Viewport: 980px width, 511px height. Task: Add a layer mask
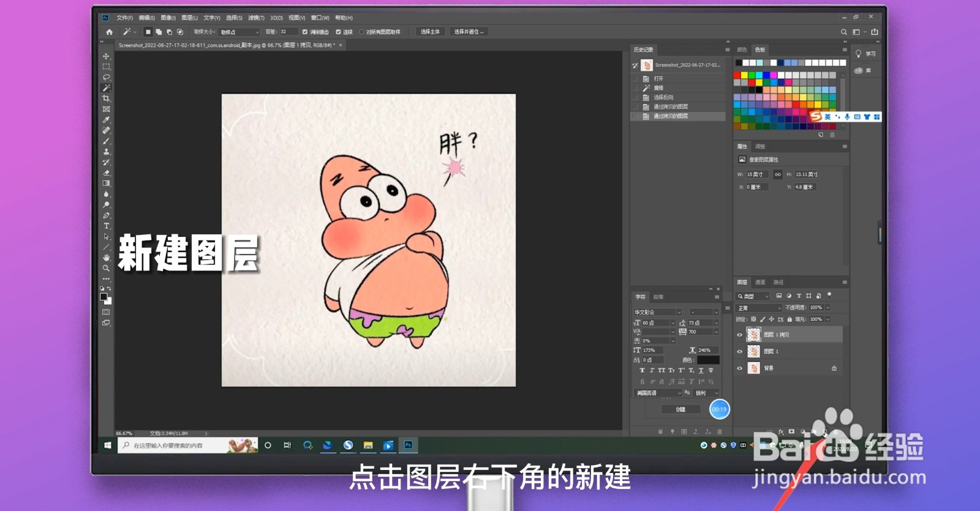(791, 432)
